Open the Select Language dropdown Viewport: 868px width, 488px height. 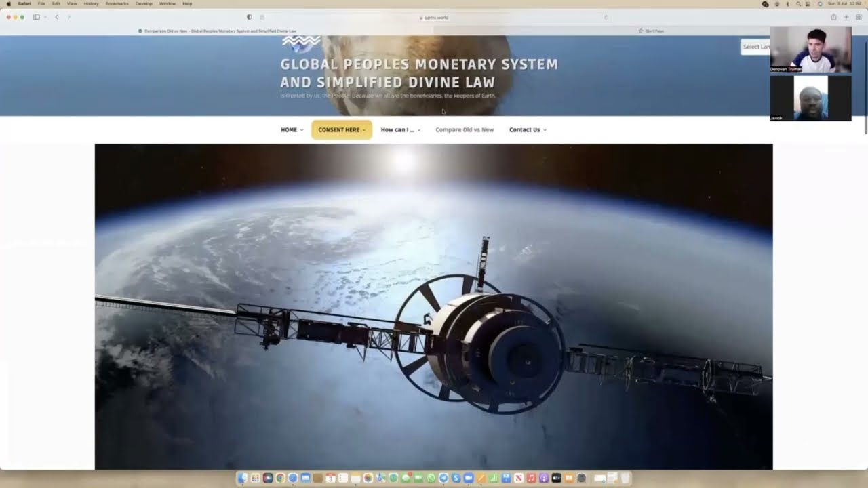755,47
